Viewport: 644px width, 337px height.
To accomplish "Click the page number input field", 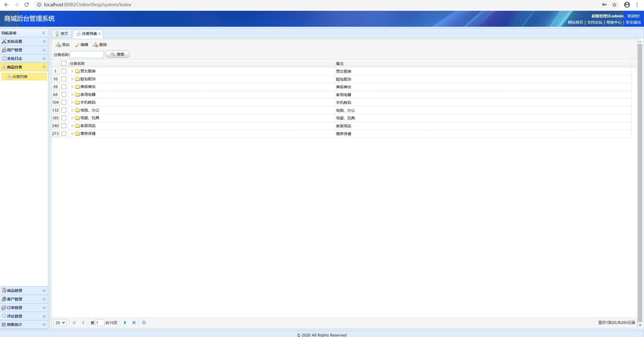I will pyautogui.click(x=100, y=323).
